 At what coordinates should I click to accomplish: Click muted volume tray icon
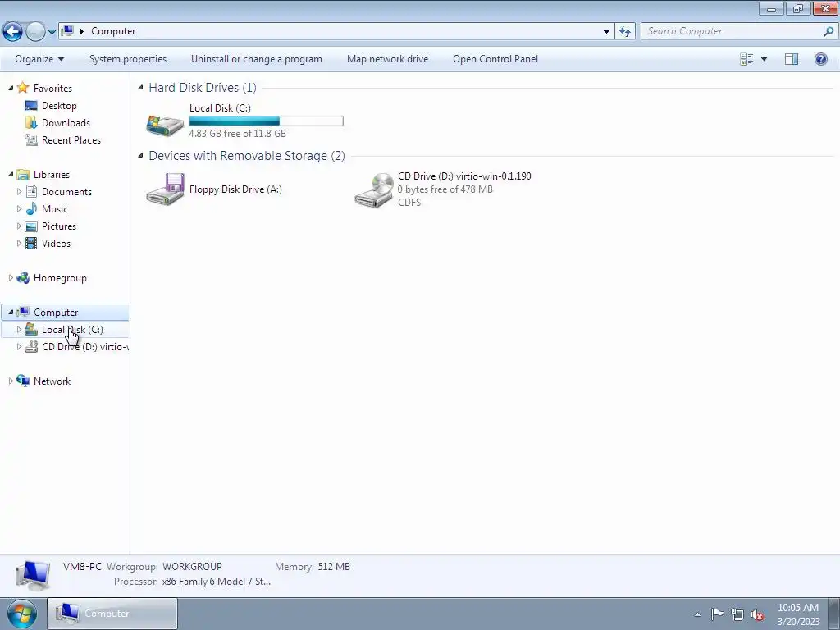[x=757, y=615]
